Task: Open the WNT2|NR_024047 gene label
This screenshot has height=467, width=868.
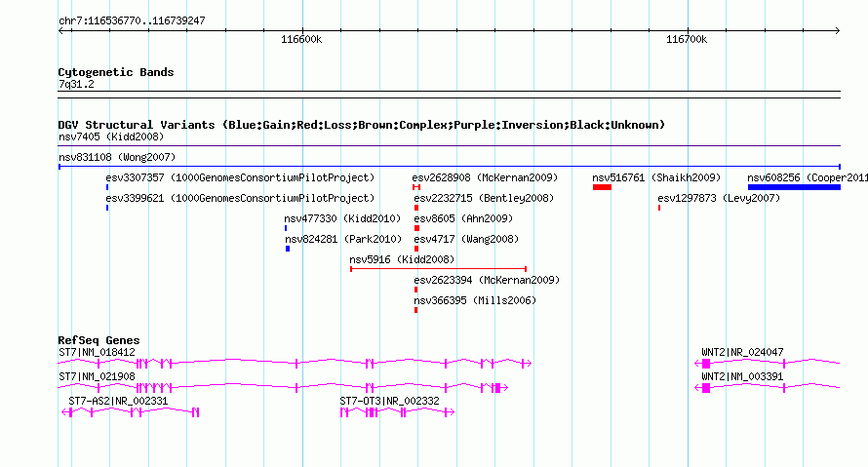Action: (742, 353)
